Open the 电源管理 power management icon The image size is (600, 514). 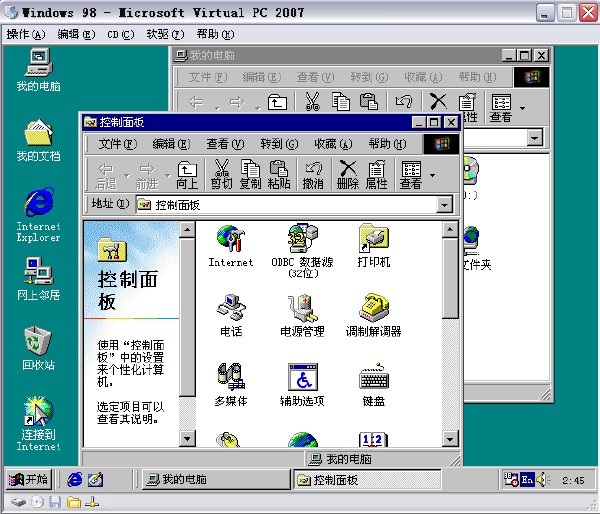tap(302, 315)
